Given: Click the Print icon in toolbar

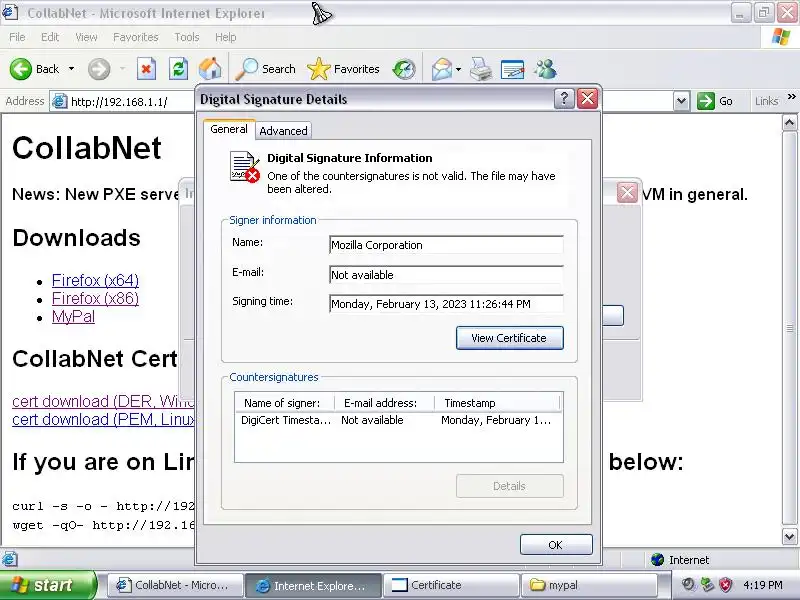Looking at the screenshot, I should point(481,69).
